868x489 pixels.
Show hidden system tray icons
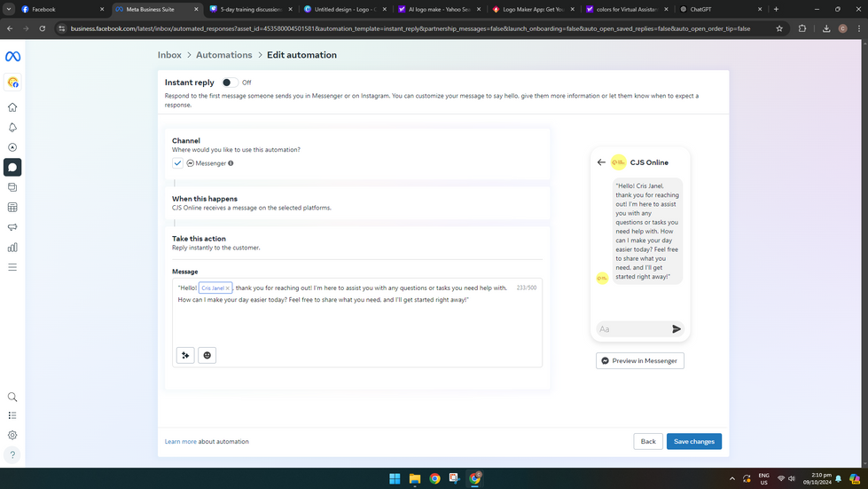pyautogui.click(x=731, y=478)
